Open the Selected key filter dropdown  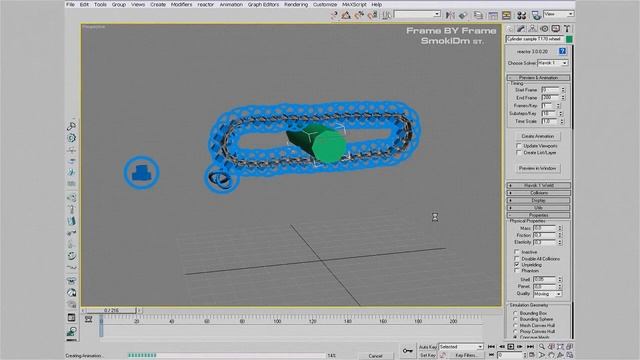click(461, 347)
